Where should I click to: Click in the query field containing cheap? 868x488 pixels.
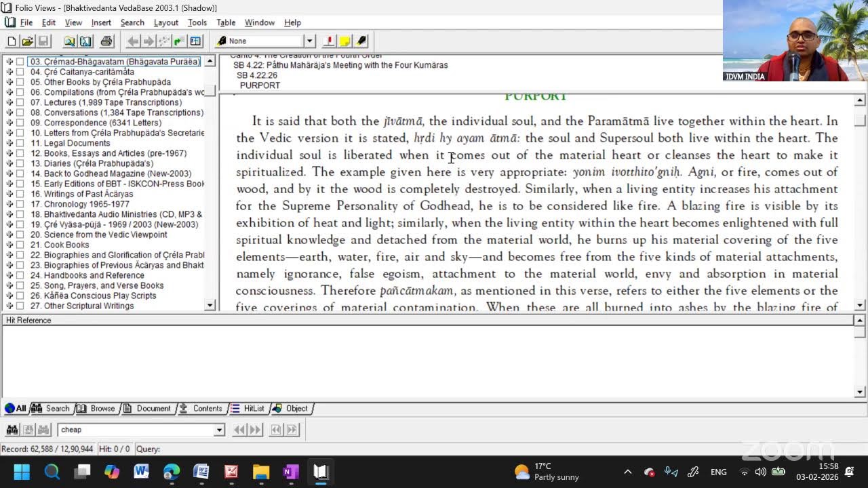tap(136, 430)
